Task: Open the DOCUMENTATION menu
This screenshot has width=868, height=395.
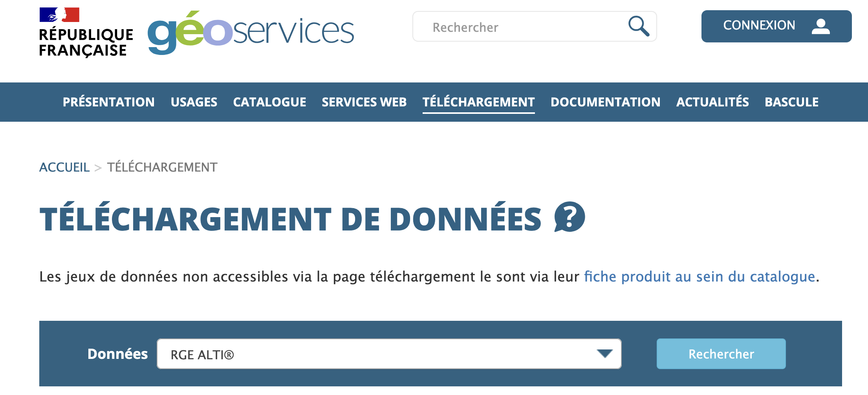Action: click(x=606, y=102)
